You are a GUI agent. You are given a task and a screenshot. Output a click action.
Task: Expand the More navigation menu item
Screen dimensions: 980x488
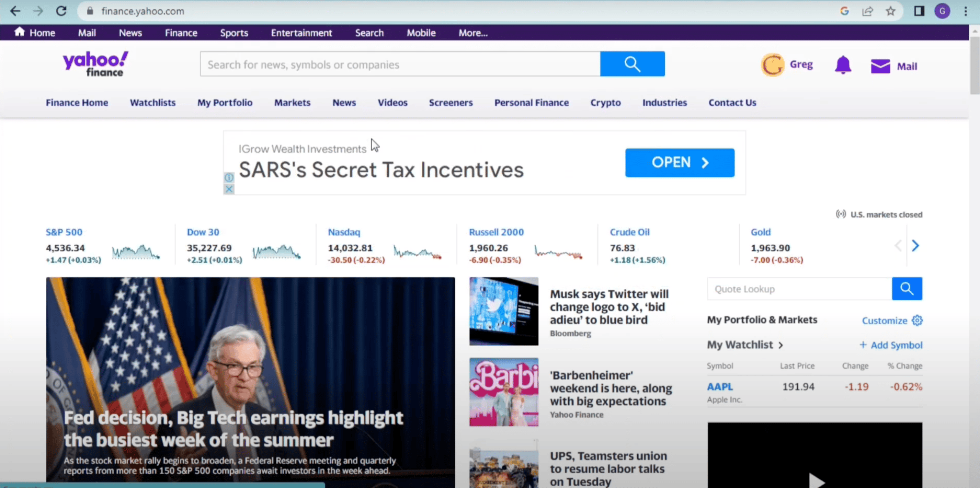(x=473, y=33)
